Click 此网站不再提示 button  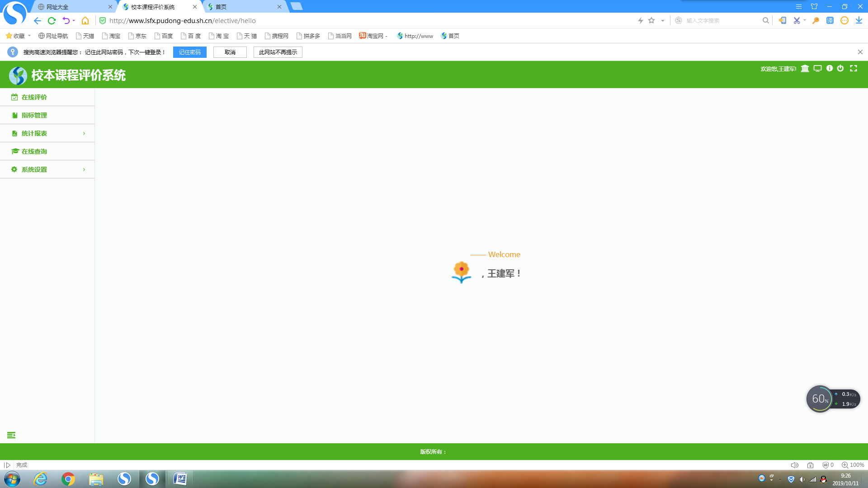pyautogui.click(x=278, y=52)
